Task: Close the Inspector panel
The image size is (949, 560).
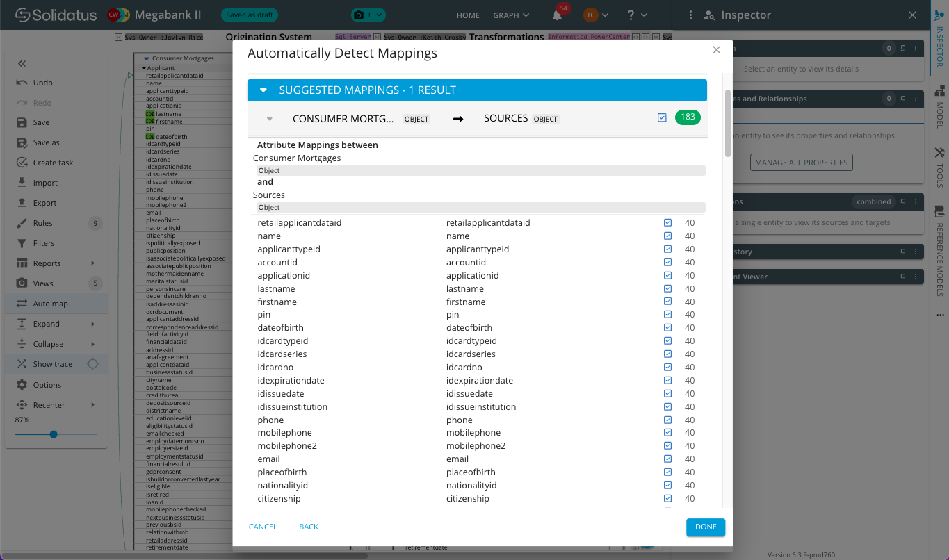Action: click(x=913, y=15)
